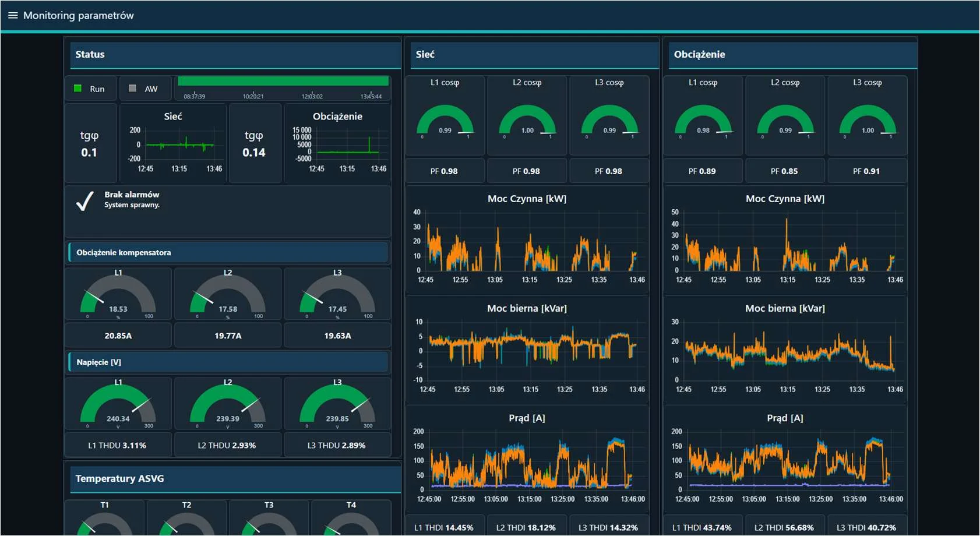This screenshot has height=536, width=980.
Task: Click the L1 THDU 3.11% readout
Action: click(118, 445)
